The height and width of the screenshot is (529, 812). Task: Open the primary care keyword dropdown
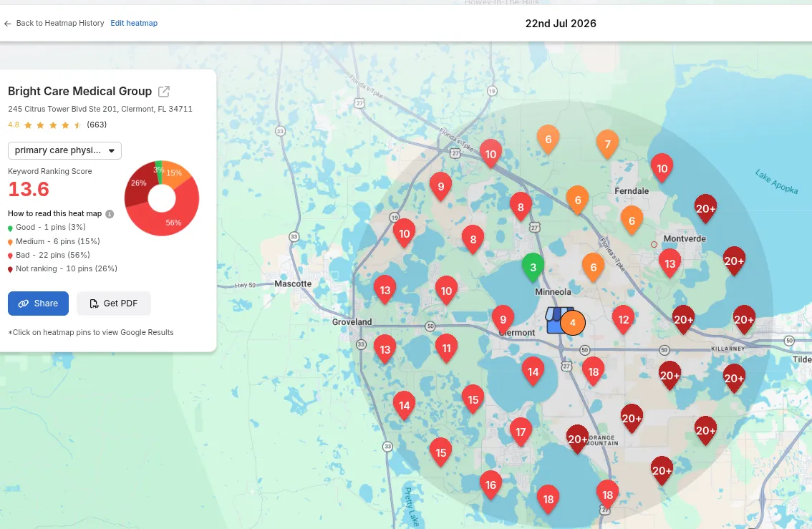point(64,150)
